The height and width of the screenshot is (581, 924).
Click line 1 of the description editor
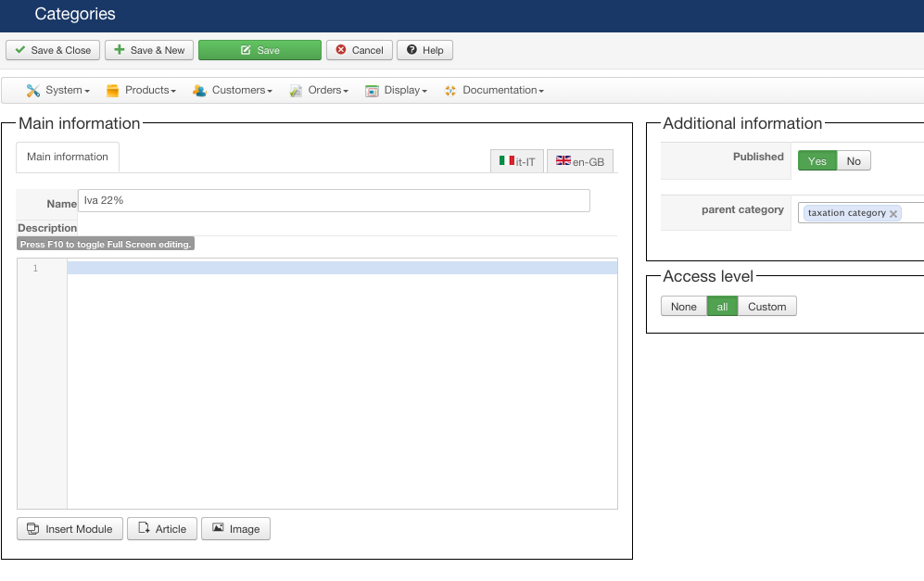tap(342, 268)
